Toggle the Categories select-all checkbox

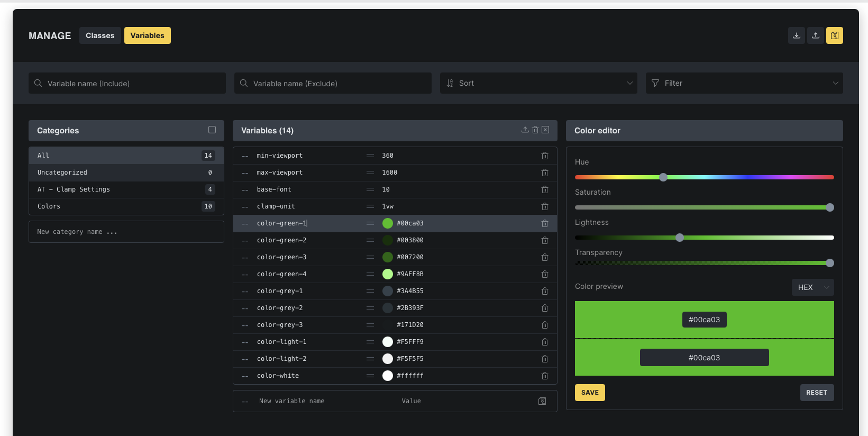212,130
